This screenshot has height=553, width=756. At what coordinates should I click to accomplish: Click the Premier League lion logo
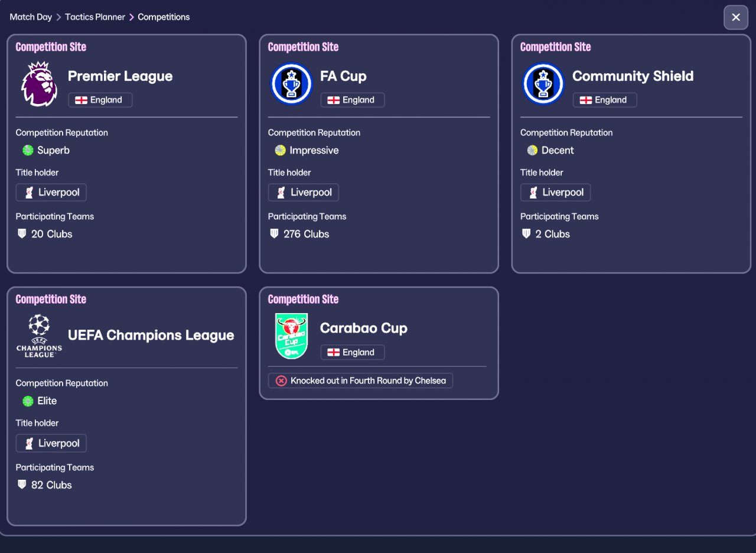(39, 84)
